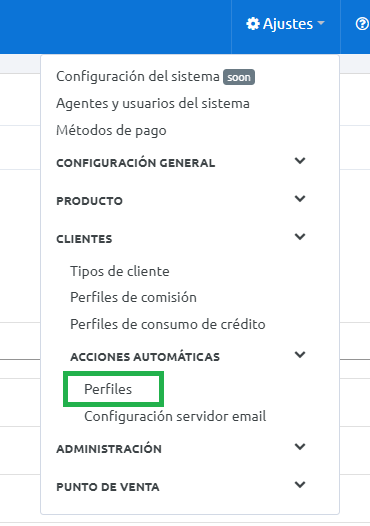Expand the Punto de Venta chevron

[x=300, y=485]
